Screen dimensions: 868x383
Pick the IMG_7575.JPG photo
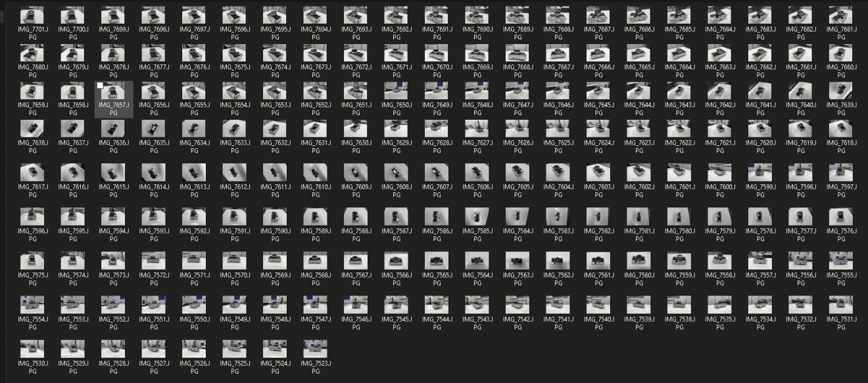tap(32, 261)
